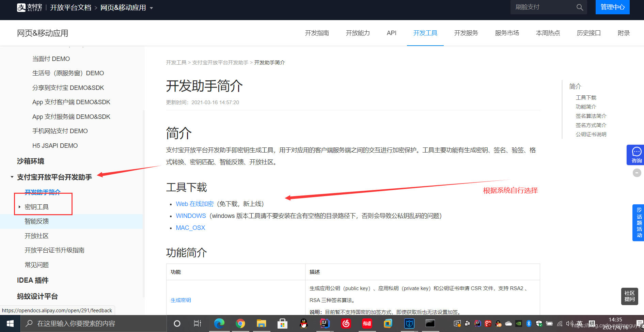Switch to IntelliJ IDEA on taskbar
644x332 pixels.
(325, 323)
